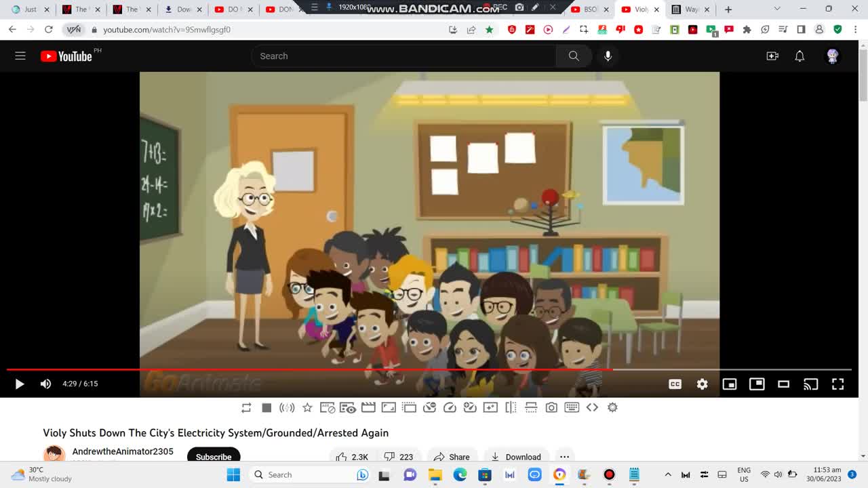Enter full screen mode

[837, 384]
